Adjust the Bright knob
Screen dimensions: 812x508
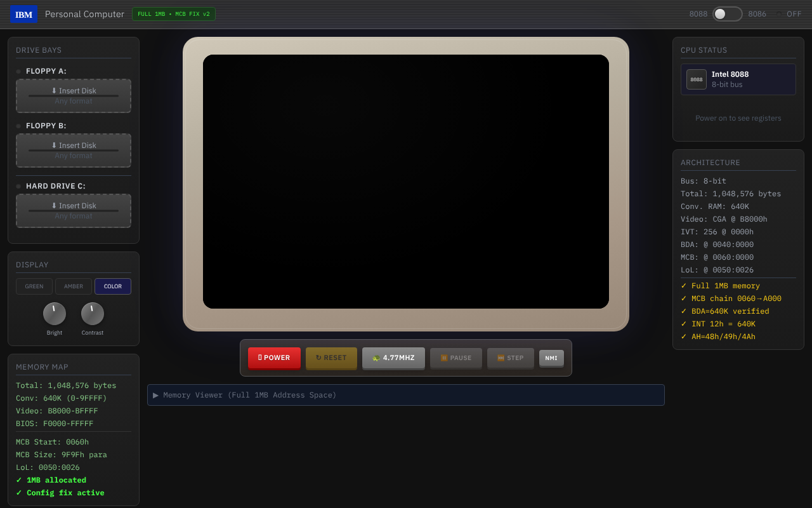coord(55,314)
